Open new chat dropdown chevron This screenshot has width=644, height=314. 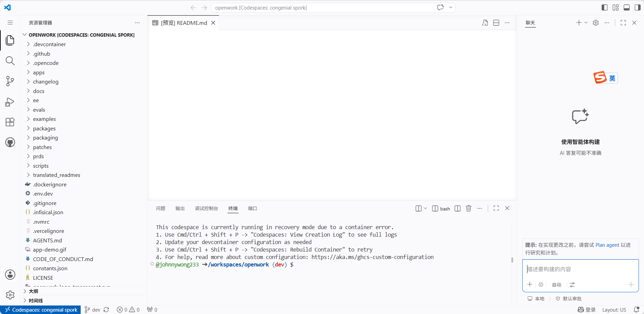[586, 23]
